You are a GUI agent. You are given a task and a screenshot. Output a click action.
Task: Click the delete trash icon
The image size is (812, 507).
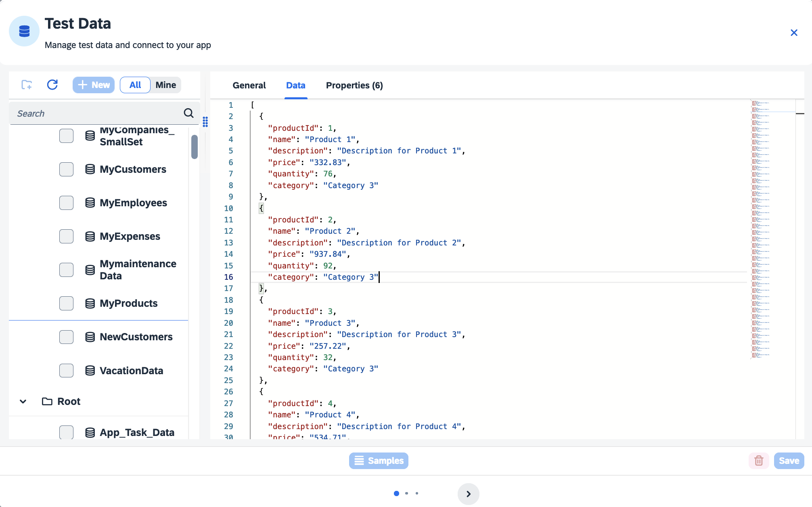click(759, 461)
